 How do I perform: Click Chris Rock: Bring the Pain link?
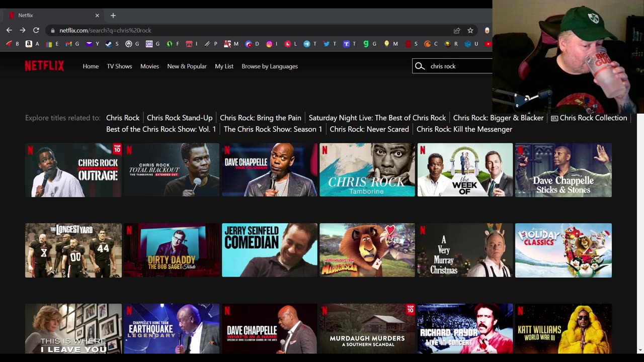click(261, 118)
